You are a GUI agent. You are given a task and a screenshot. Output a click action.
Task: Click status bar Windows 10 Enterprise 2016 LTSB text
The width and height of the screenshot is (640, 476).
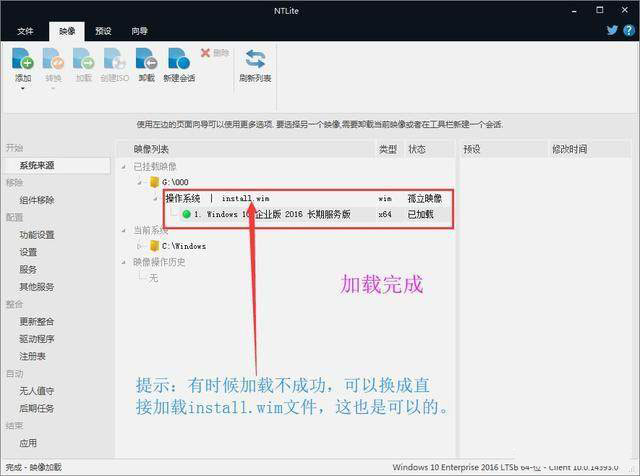click(x=505, y=467)
